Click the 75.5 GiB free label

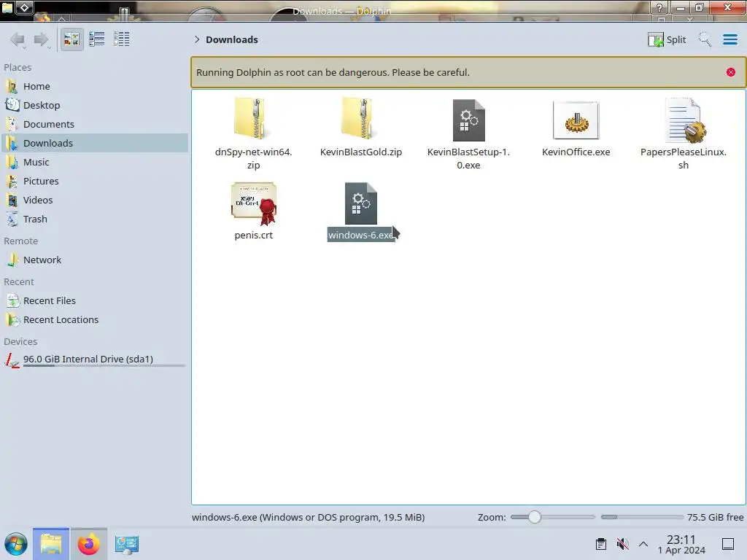[715, 517]
